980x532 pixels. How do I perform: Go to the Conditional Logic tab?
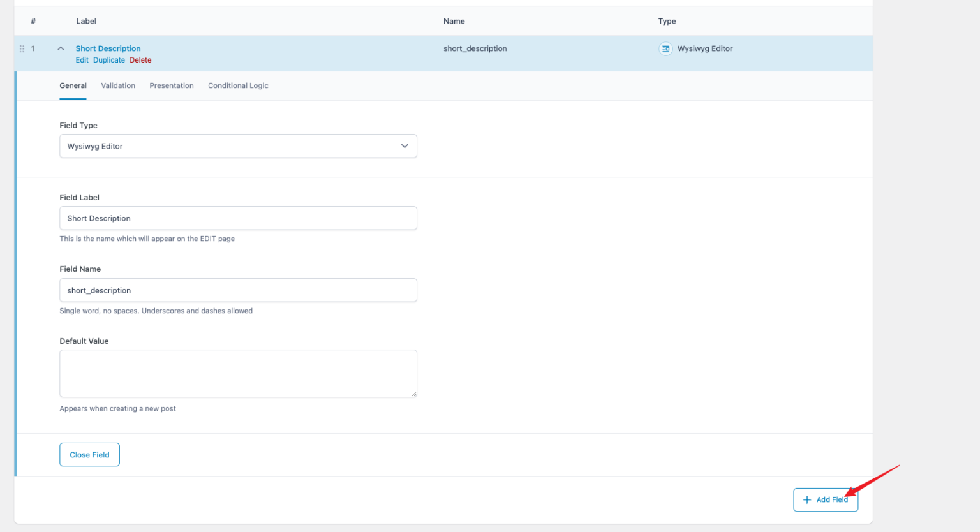[238, 85]
